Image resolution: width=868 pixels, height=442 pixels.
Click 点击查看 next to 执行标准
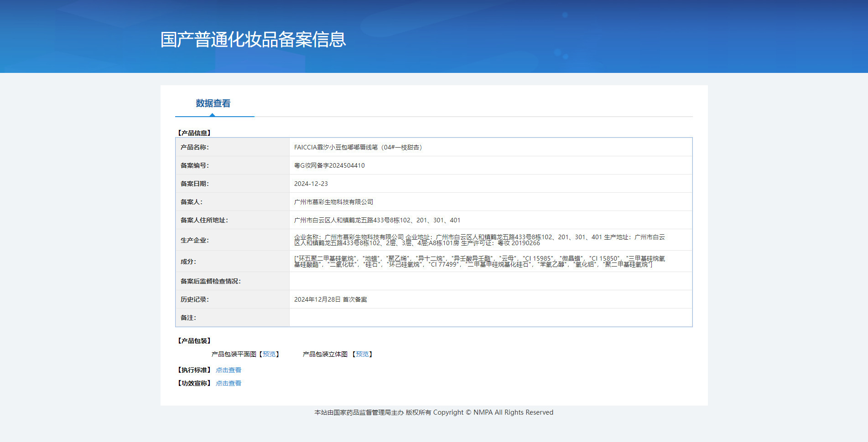[x=229, y=370]
